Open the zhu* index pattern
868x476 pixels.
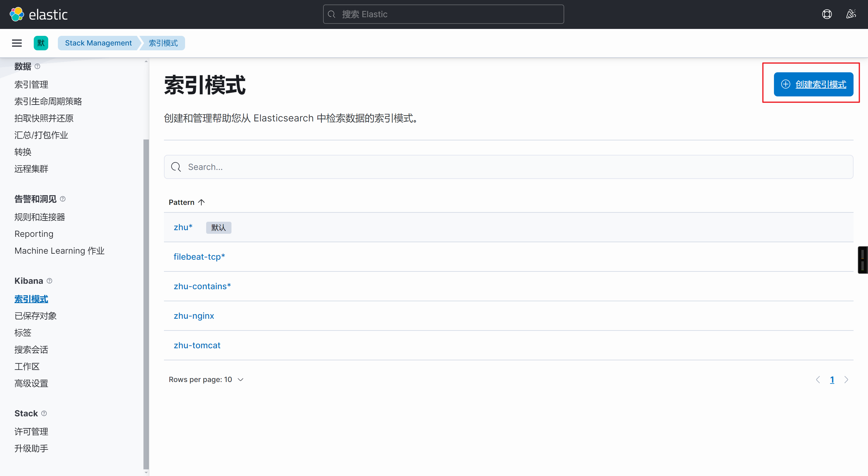tap(183, 227)
